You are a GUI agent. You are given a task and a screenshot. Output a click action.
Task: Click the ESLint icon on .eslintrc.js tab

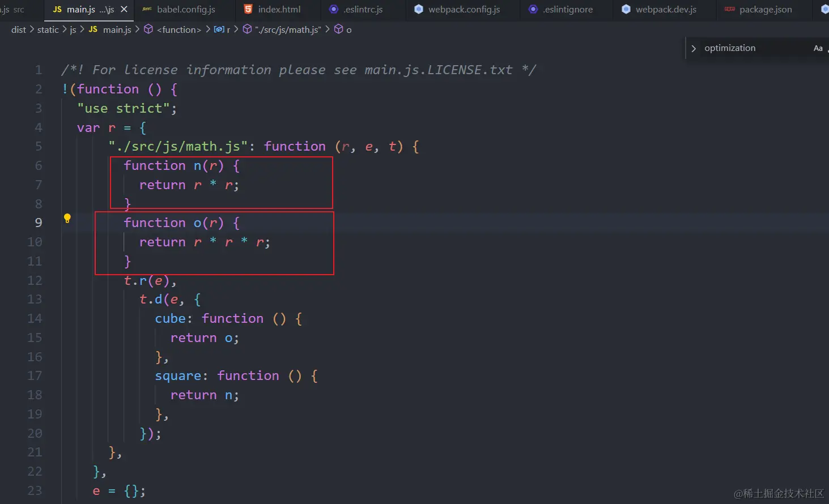[334, 9]
